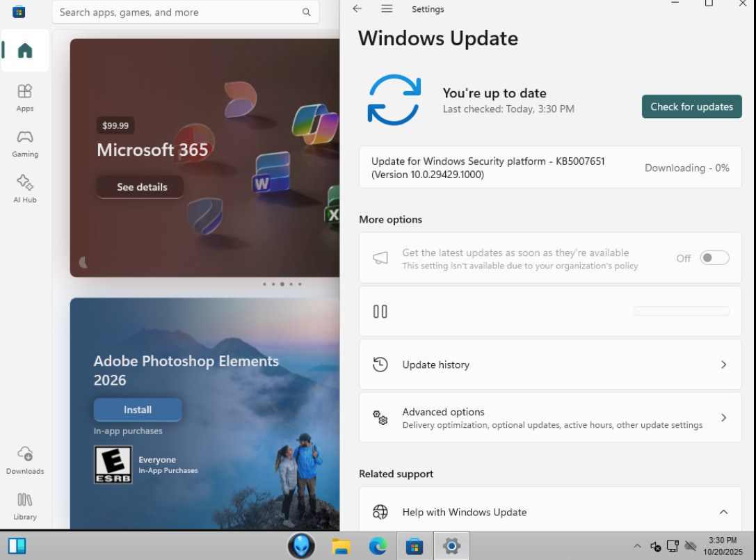Open Microsoft 365 banner card
The height and width of the screenshot is (560, 756).
(205, 158)
